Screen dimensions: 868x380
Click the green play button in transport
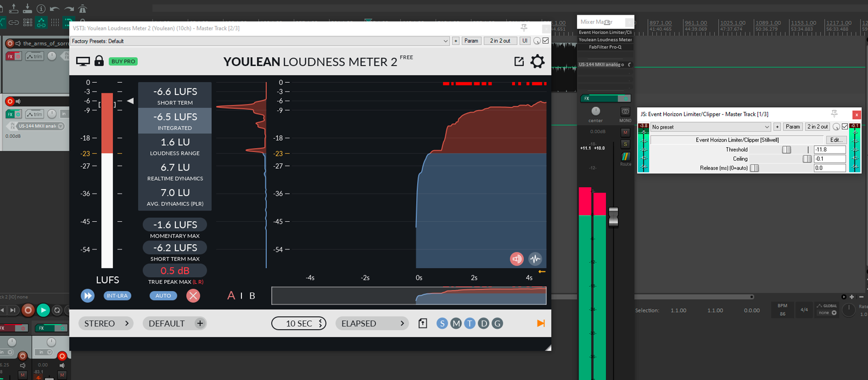pyautogui.click(x=43, y=310)
